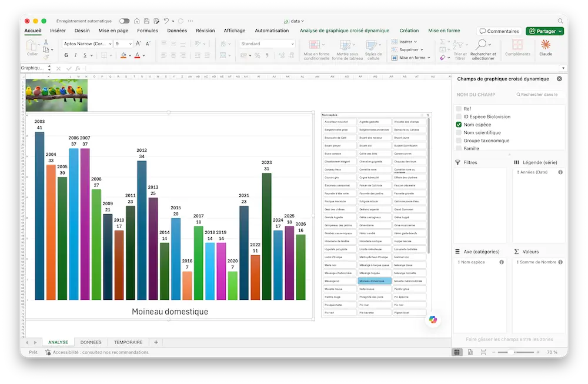Screen dimensions: 588x384
Task: Check the ID Espèce Biolovision checkbox
Action: click(x=459, y=116)
